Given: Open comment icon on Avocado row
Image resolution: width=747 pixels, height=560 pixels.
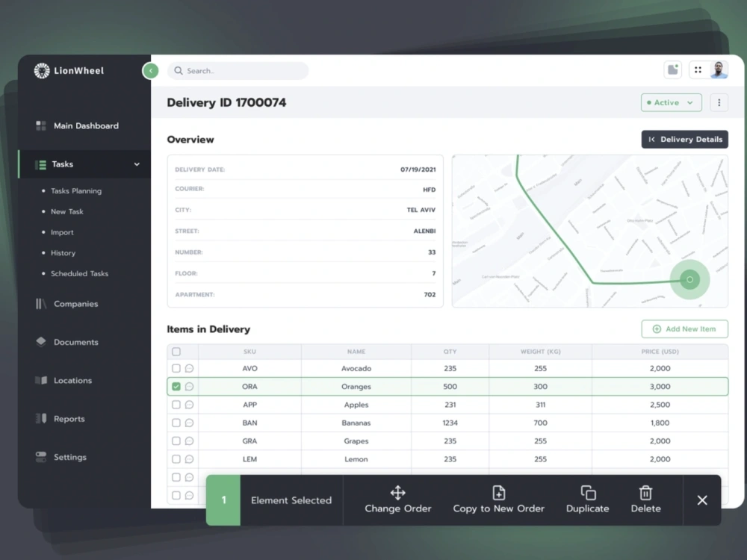Looking at the screenshot, I should click(189, 369).
